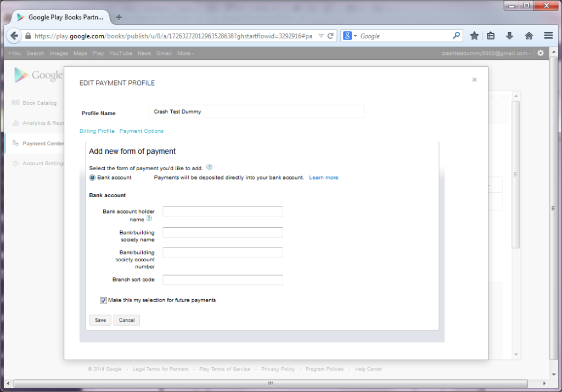The width and height of the screenshot is (562, 392).
Task: Switch to the Payment Options tab
Action: pyautogui.click(x=141, y=131)
